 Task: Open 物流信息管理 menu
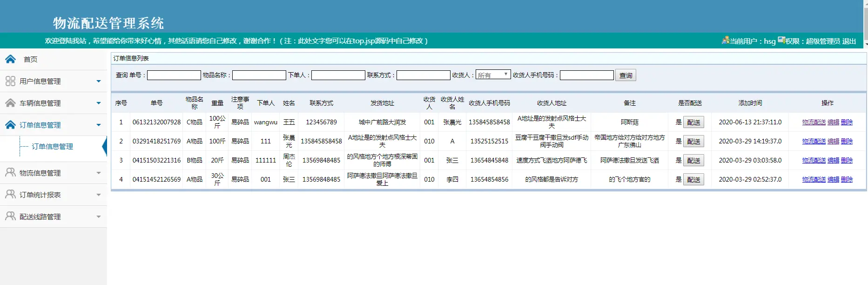pyautogui.click(x=54, y=173)
